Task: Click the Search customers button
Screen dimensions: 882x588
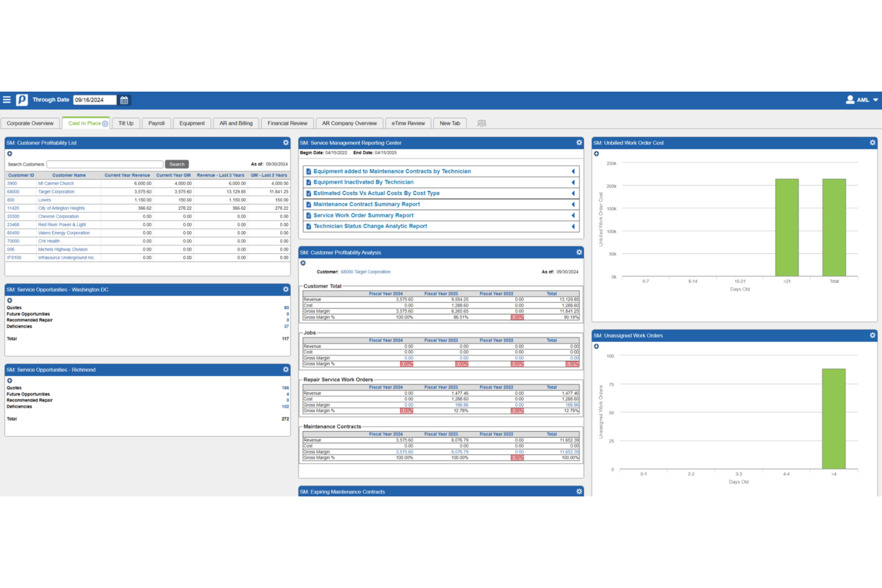Action: [177, 164]
